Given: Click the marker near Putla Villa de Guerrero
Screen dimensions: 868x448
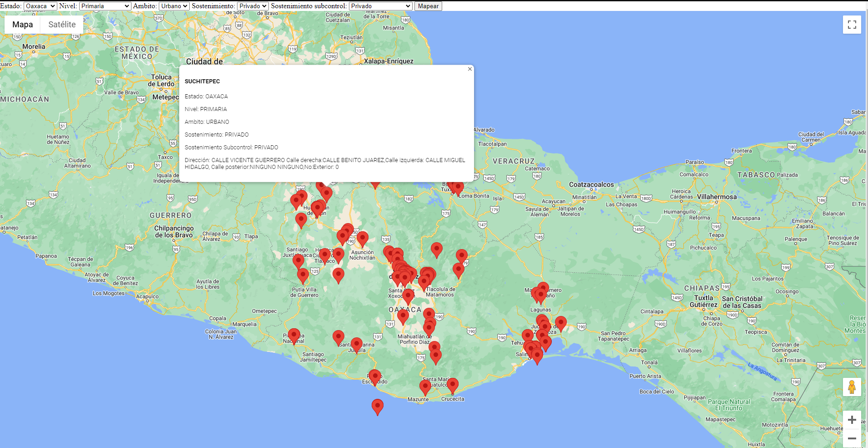Looking at the screenshot, I should coord(303,274).
